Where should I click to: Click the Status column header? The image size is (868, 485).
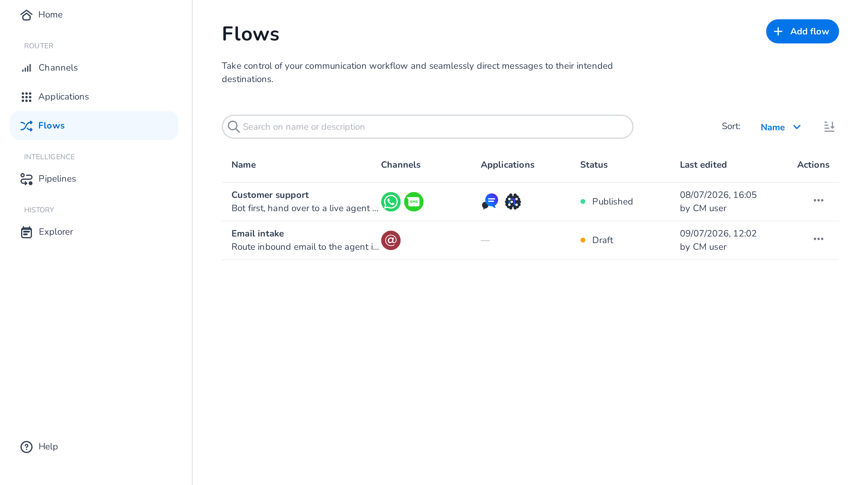594,165
